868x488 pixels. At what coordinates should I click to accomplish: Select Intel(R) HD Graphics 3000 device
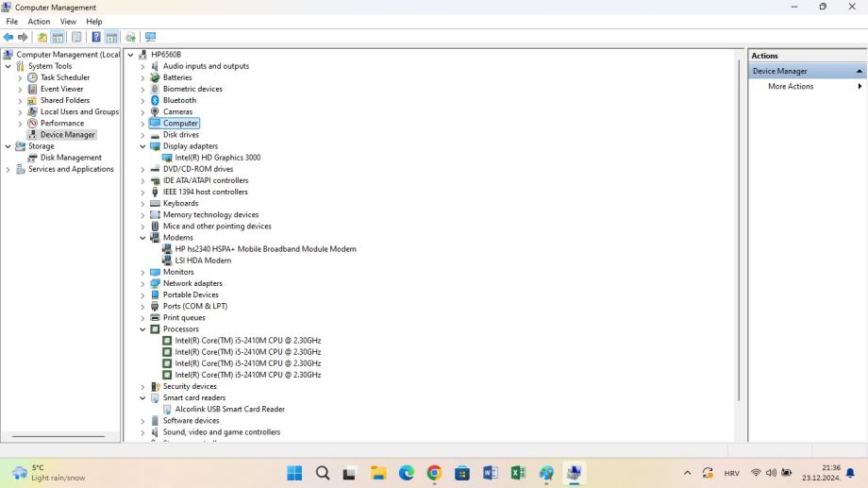218,158
